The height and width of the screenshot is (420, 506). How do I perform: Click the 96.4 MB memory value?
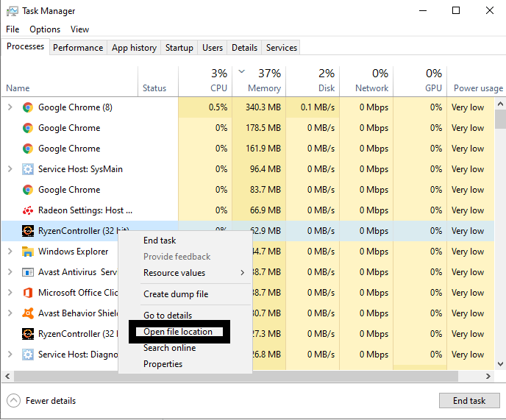click(266, 169)
